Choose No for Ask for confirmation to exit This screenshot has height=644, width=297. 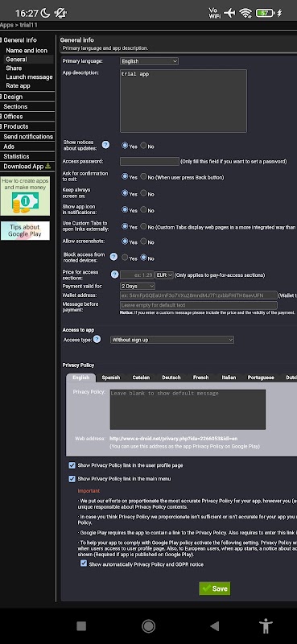tap(143, 176)
